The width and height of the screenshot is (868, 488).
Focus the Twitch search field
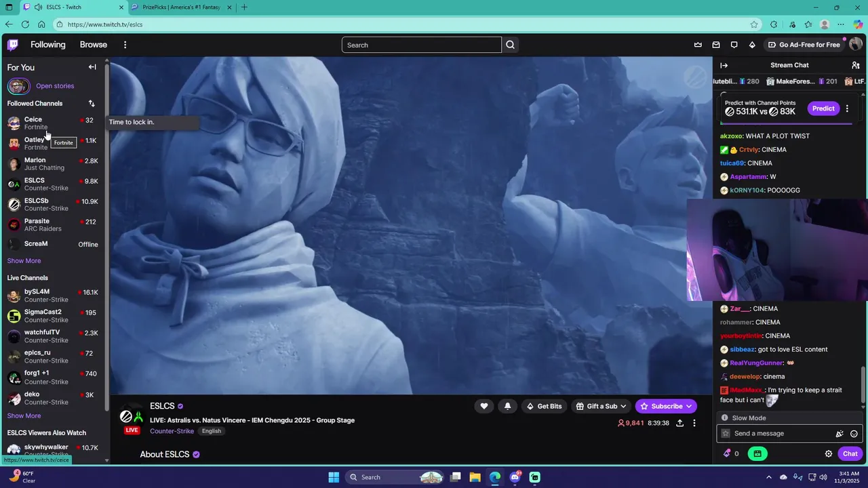[x=421, y=45]
